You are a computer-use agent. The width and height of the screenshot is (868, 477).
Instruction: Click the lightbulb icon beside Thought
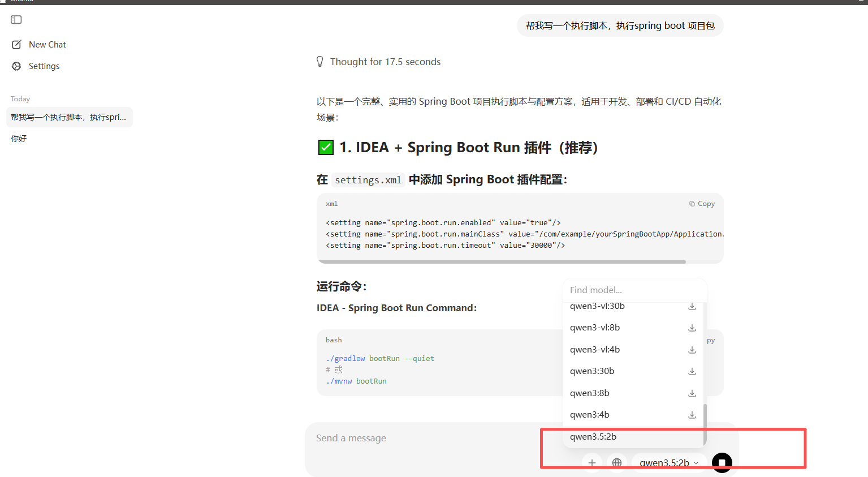click(x=320, y=62)
